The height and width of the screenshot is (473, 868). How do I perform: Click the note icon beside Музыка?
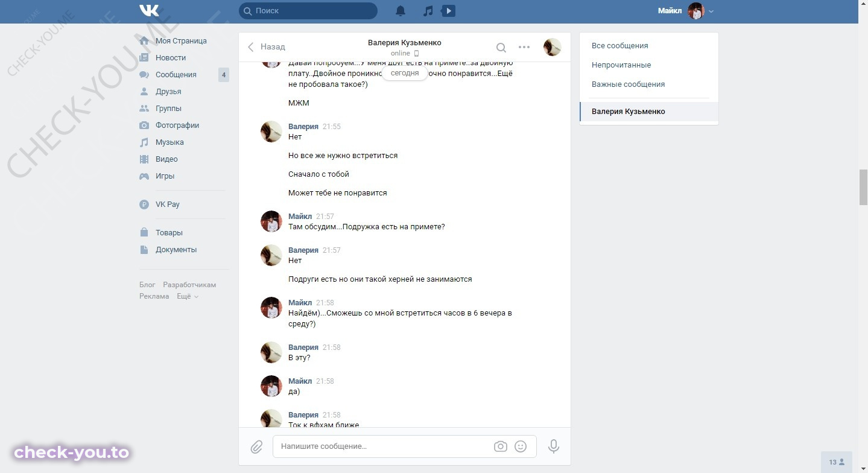click(144, 142)
